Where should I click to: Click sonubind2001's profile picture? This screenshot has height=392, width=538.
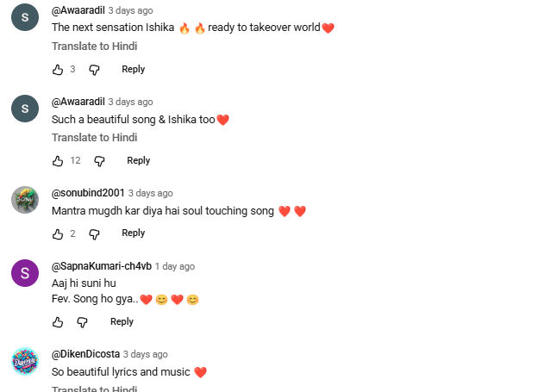(24, 199)
